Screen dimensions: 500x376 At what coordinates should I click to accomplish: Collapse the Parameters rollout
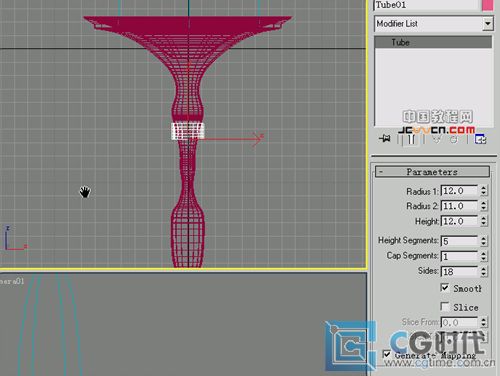pos(432,172)
